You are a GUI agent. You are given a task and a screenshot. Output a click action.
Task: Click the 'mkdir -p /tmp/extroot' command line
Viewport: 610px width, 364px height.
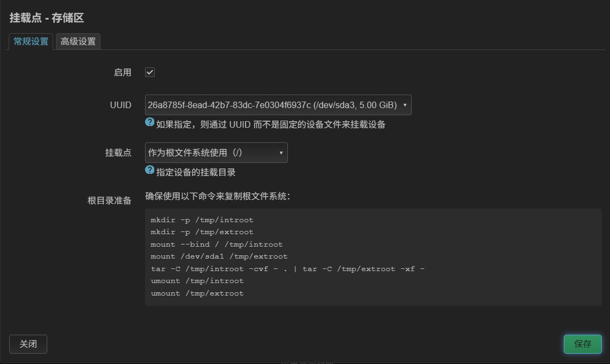(202, 232)
